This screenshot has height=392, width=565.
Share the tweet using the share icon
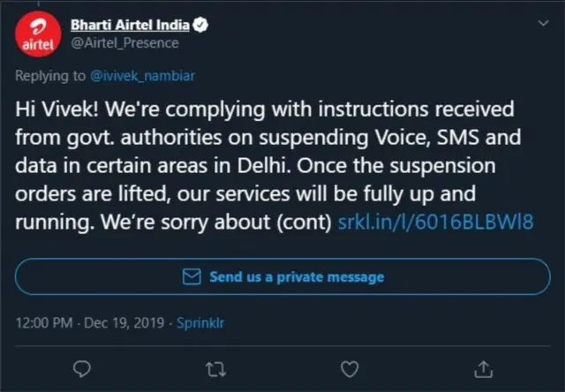[x=484, y=366]
